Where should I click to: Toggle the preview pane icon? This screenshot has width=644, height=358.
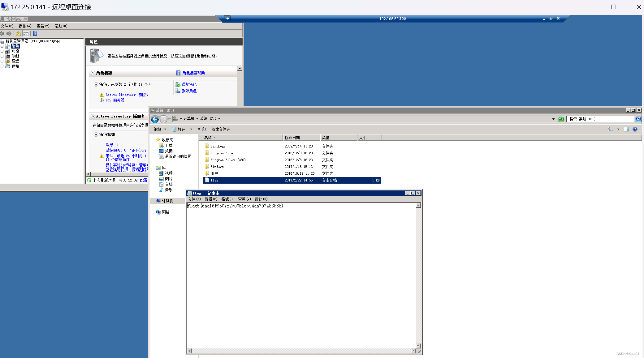pyautogui.click(x=626, y=129)
